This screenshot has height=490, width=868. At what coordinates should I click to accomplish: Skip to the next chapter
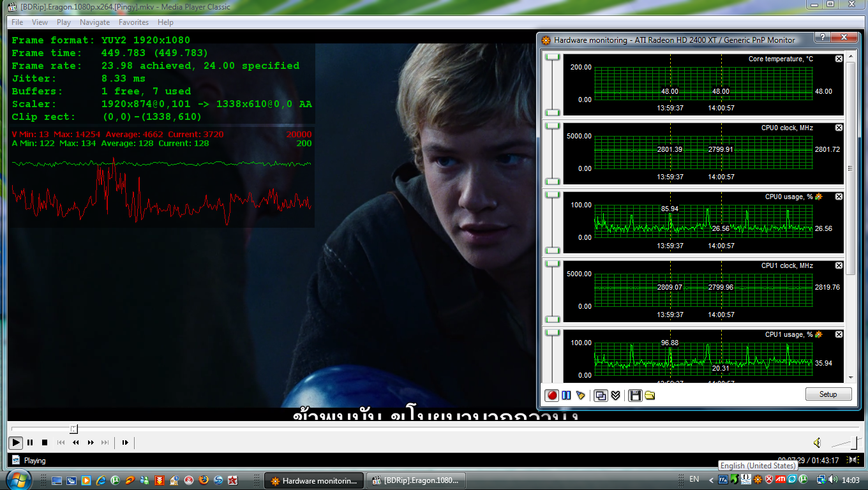point(105,442)
